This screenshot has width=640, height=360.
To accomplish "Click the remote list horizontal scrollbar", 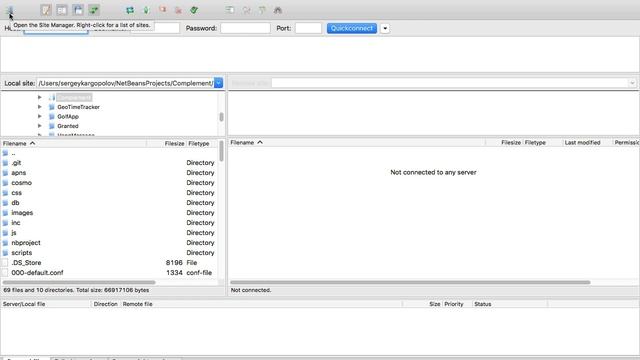I will pyautogui.click(x=410, y=282).
